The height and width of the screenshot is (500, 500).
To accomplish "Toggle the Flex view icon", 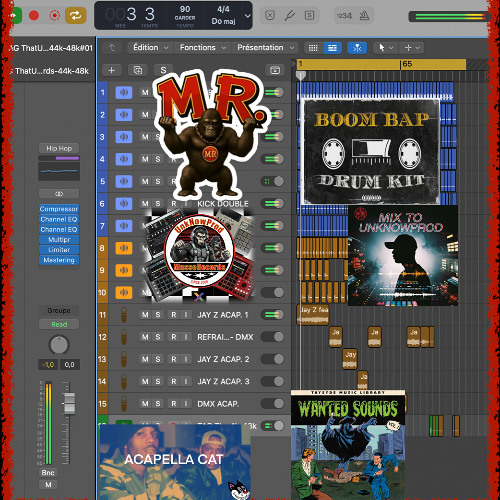I will (x=357, y=48).
